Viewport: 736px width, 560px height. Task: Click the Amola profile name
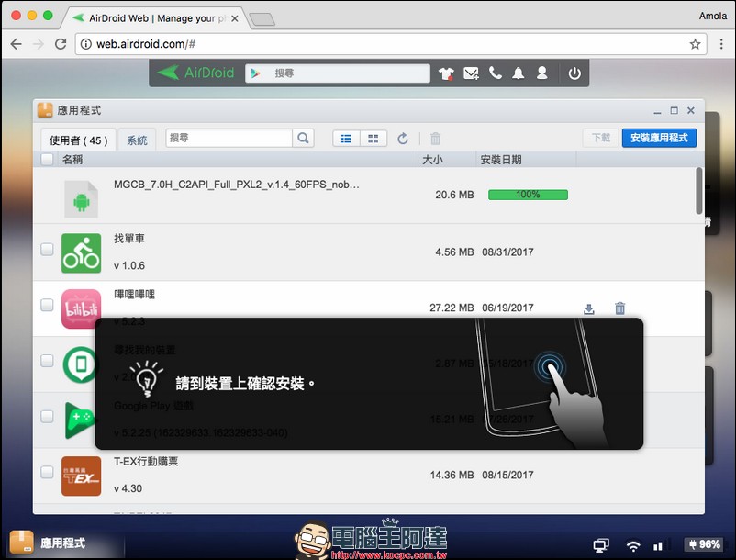712,16
